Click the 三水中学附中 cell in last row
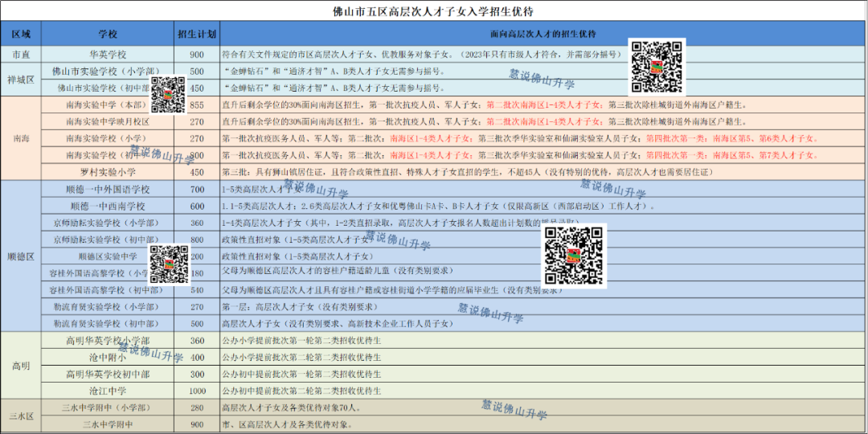 point(108,424)
